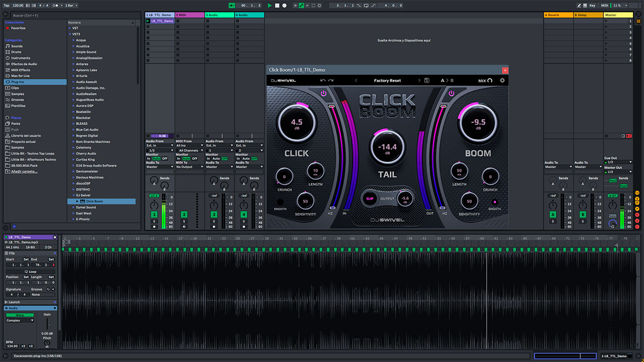The height and width of the screenshot is (362, 644).
Task: Click the BOOM gain knob showing -9.5 dB
Action: point(478,122)
